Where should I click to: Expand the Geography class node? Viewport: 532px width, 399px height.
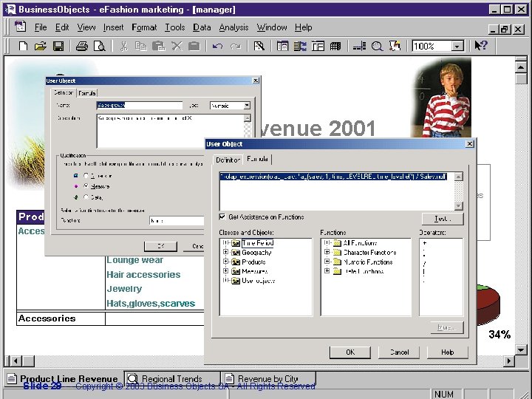(225, 252)
